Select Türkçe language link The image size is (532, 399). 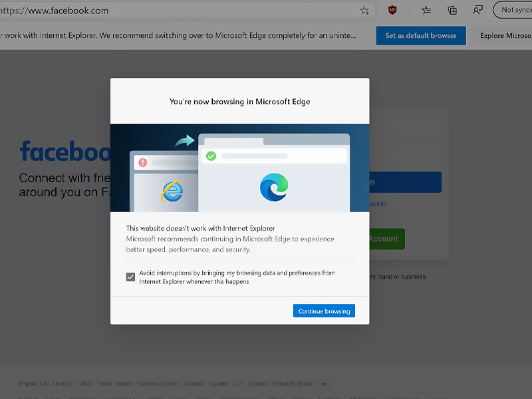[x=85, y=384]
